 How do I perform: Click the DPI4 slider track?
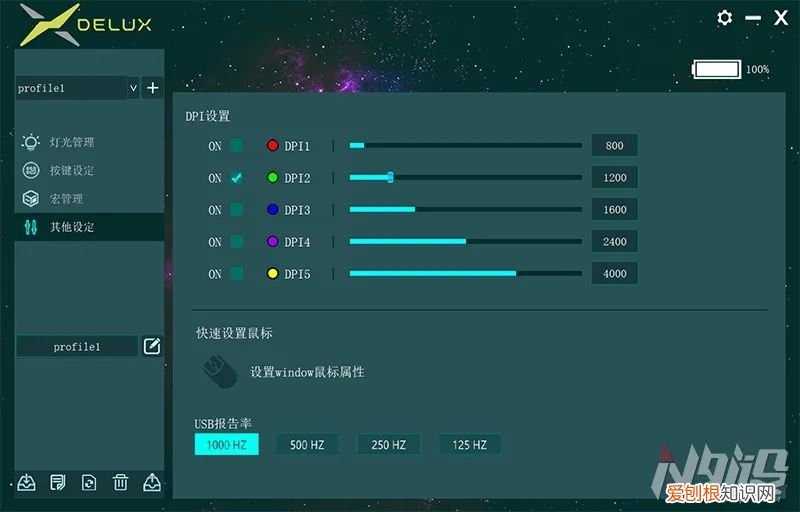coord(465,241)
